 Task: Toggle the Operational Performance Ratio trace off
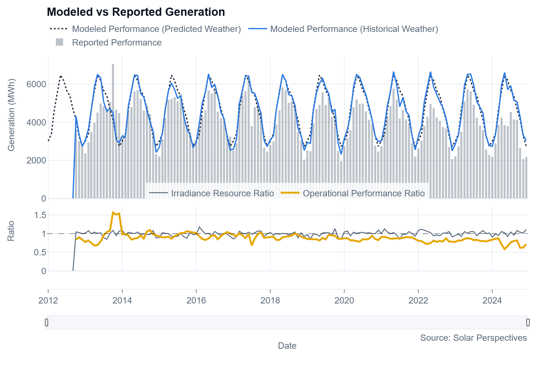(x=364, y=193)
